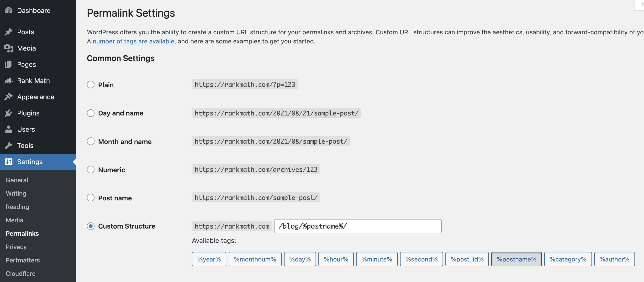
Task: Click the Cloudflare submenu item
Action: [x=21, y=273]
